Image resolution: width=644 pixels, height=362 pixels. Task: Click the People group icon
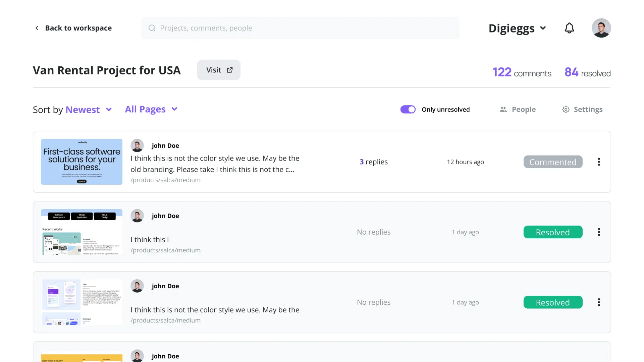point(503,110)
